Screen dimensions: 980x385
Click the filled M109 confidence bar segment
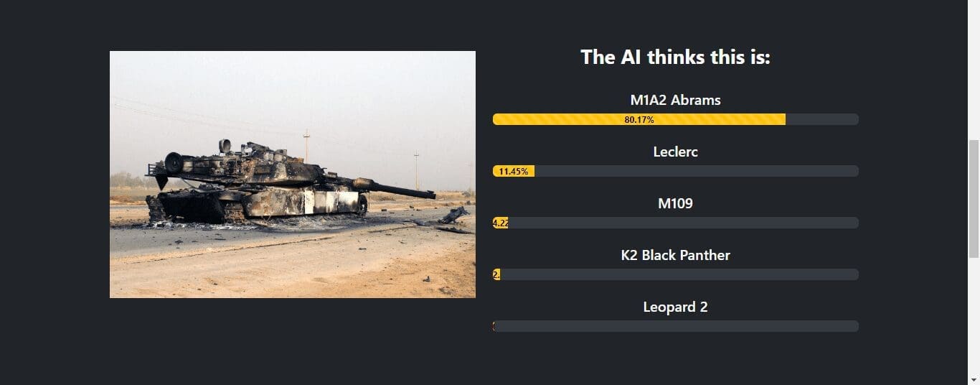tap(501, 223)
